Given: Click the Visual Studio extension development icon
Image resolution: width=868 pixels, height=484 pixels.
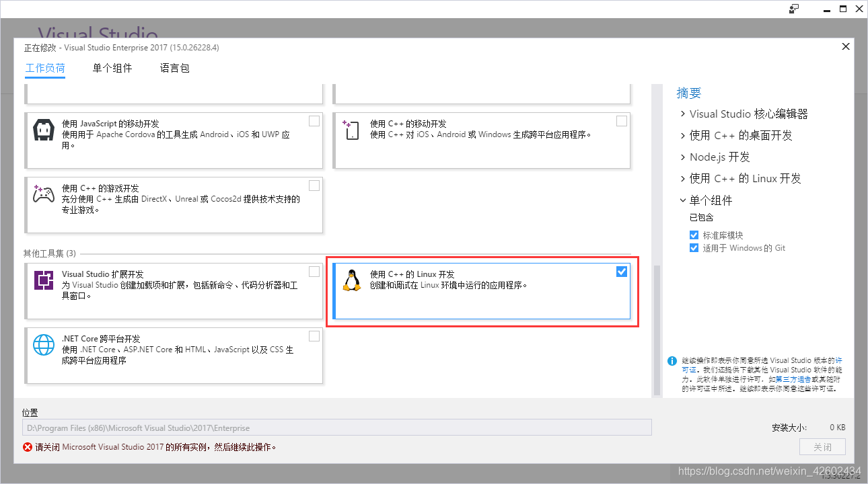Looking at the screenshot, I should 44,279.
